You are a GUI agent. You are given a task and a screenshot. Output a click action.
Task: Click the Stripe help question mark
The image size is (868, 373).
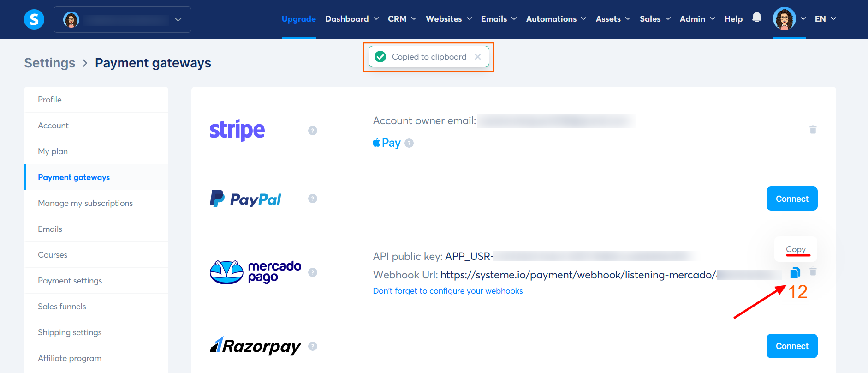(x=313, y=131)
